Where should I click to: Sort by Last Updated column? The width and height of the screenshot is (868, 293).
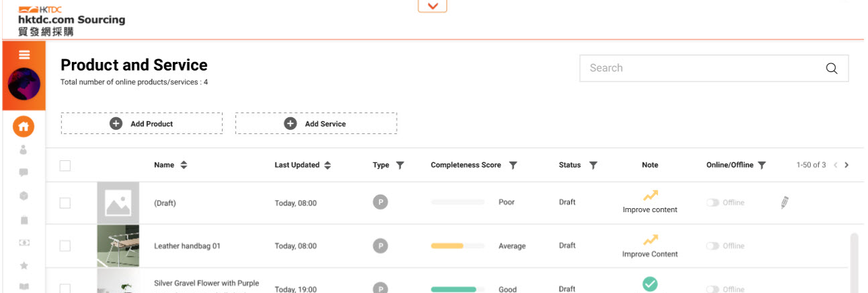coord(328,165)
